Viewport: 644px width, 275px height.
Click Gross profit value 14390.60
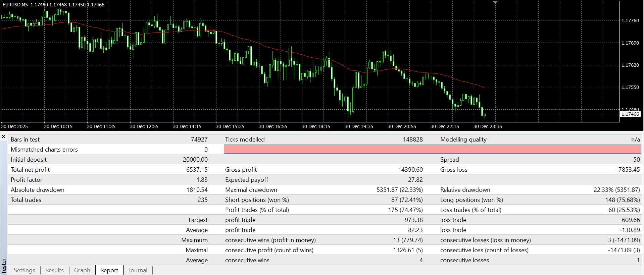pos(410,170)
